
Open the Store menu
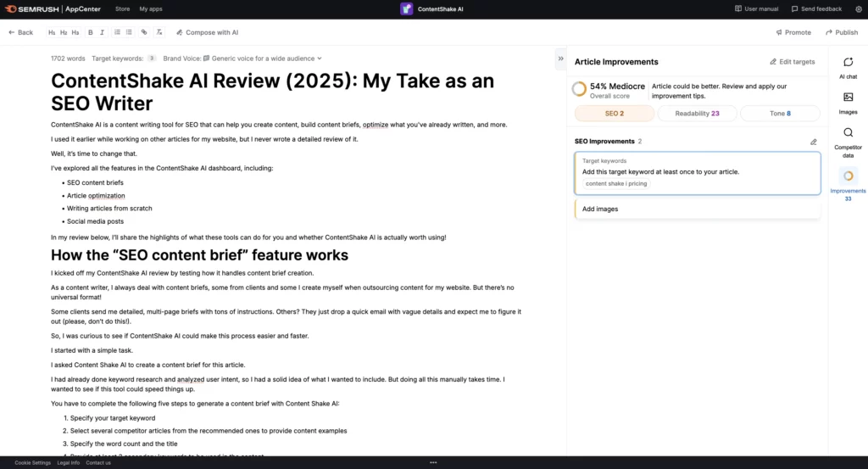[x=122, y=8]
